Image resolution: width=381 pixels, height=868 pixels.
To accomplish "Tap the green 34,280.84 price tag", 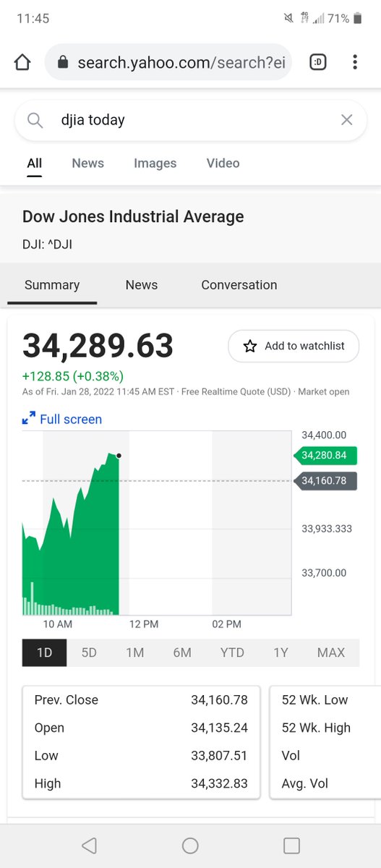I will pyautogui.click(x=325, y=456).
